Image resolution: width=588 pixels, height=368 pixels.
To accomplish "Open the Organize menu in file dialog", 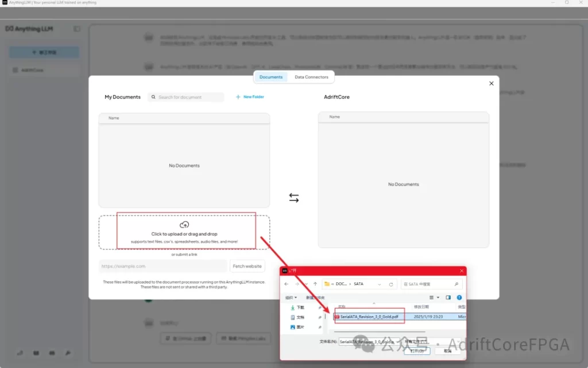I will pos(291,297).
